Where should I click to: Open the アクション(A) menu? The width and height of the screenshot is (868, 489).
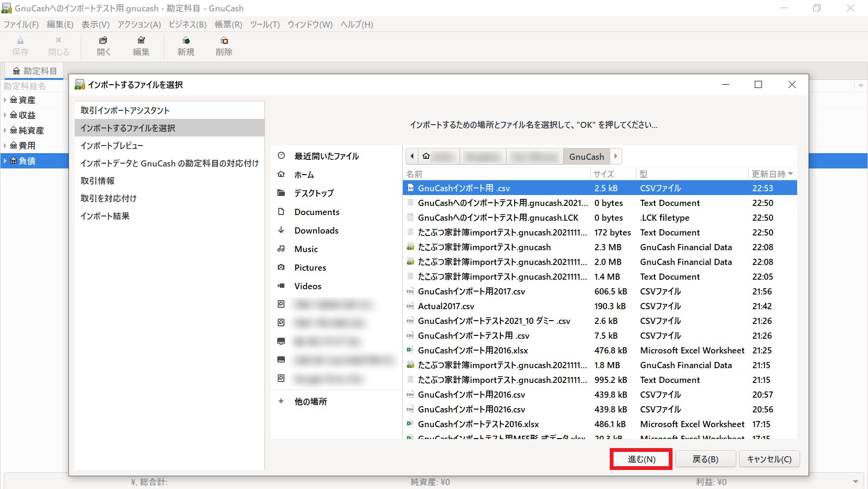tap(139, 24)
